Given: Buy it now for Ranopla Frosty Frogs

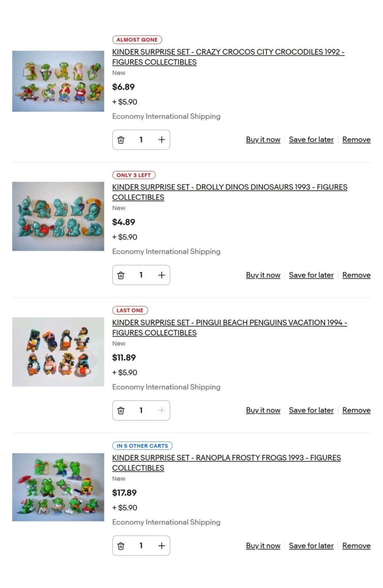Looking at the screenshot, I should point(263,546).
